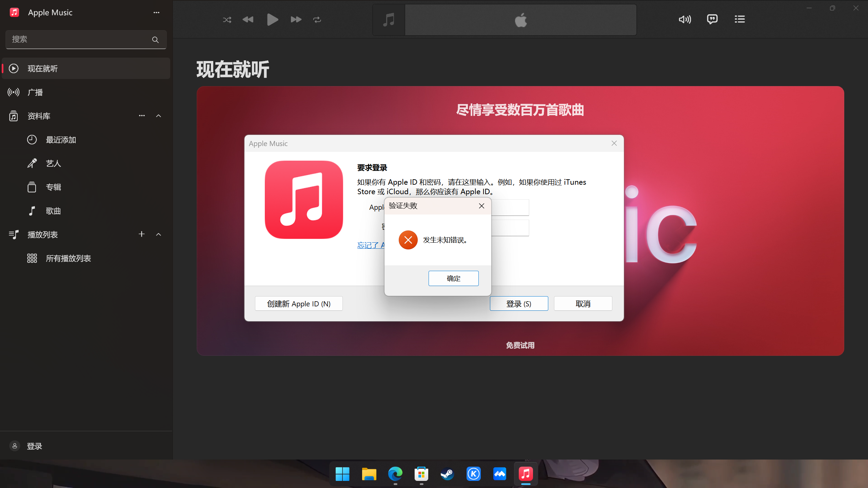Close the 验证失败 error popup
This screenshot has height=488, width=868.
pos(481,206)
